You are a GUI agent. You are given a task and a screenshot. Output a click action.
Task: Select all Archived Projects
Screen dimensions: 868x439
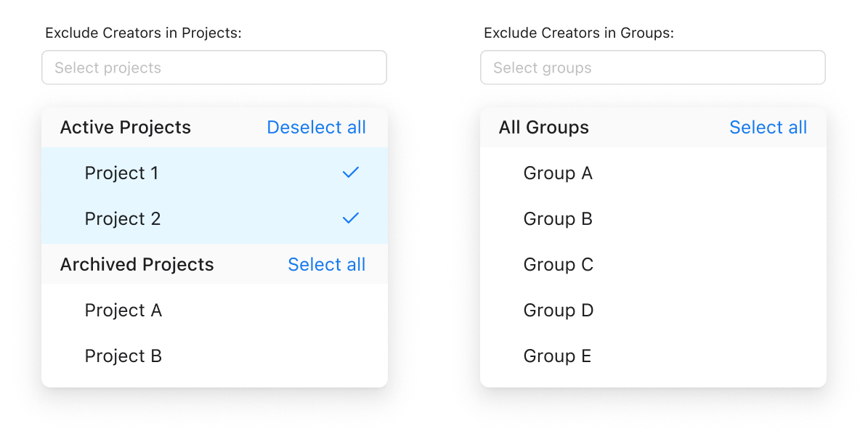point(326,265)
